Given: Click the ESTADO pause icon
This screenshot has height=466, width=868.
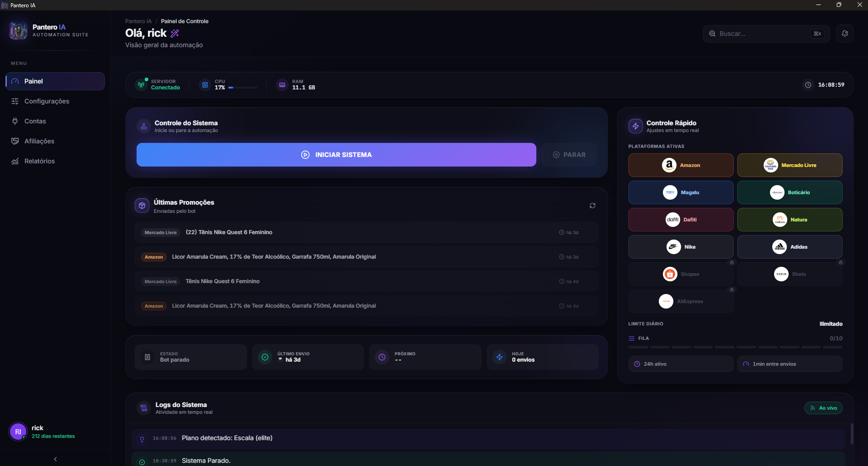Looking at the screenshot, I should 147,357.
